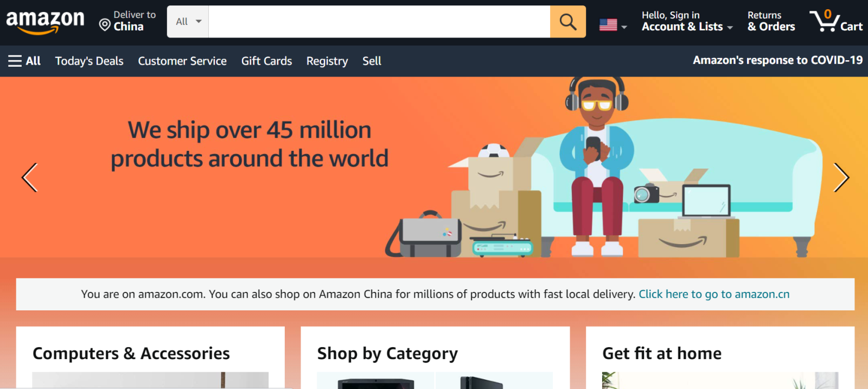This screenshot has width=868, height=389.
Task: Select Gift Cards in navigation
Action: [266, 61]
